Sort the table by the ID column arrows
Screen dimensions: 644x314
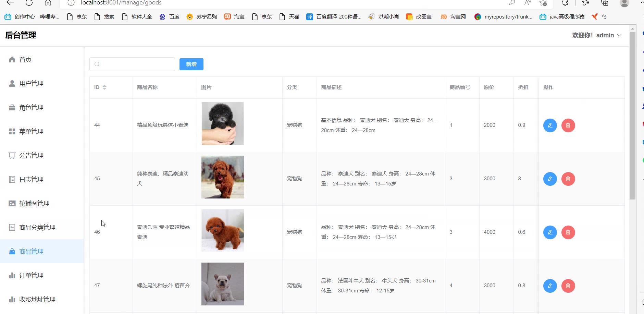[x=104, y=87]
